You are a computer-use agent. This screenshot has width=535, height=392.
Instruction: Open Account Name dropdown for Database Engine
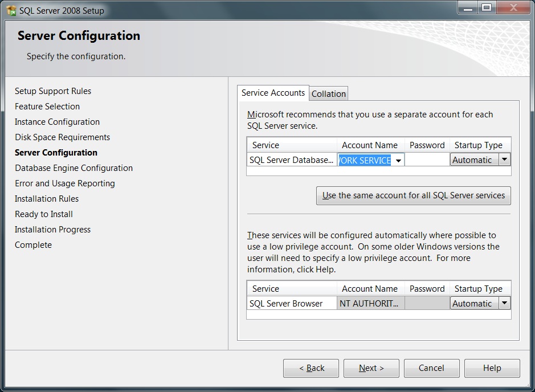coord(398,161)
